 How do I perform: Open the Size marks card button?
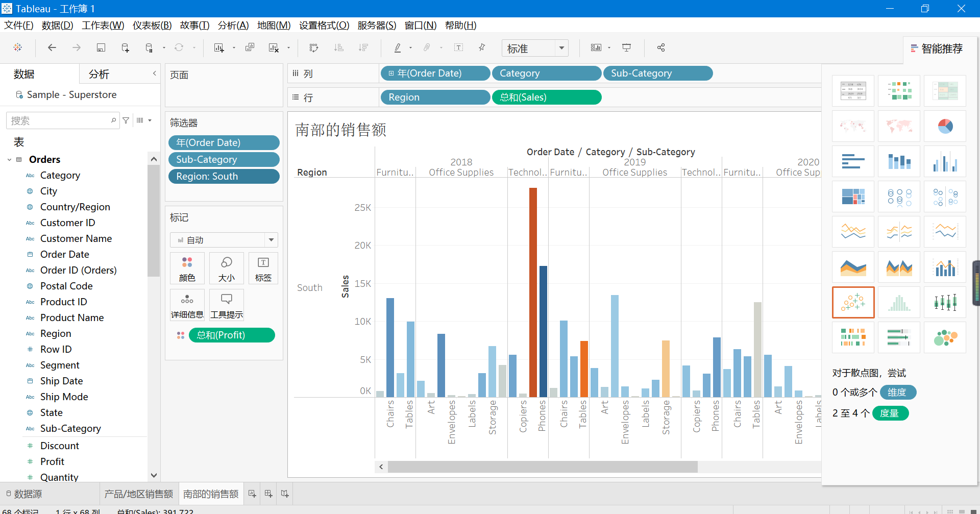227,268
